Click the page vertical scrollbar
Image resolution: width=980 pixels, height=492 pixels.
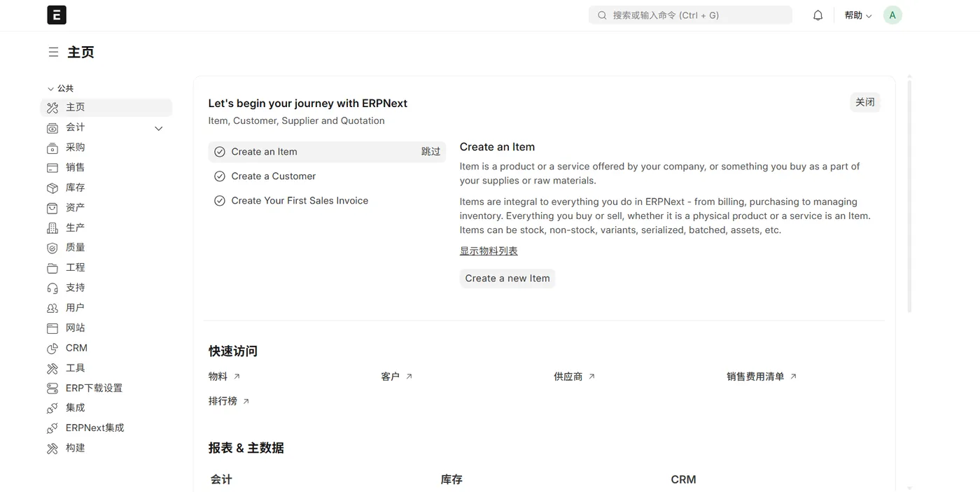point(909,196)
